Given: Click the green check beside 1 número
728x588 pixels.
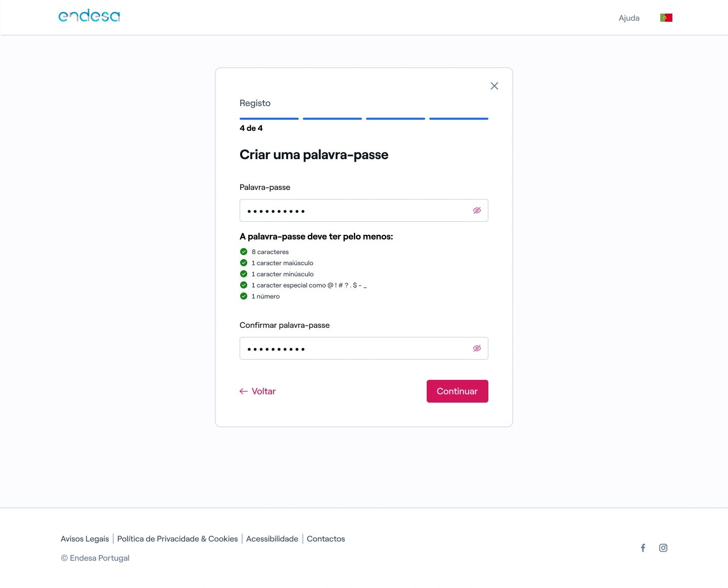Looking at the screenshot, I should pos(244,296).
